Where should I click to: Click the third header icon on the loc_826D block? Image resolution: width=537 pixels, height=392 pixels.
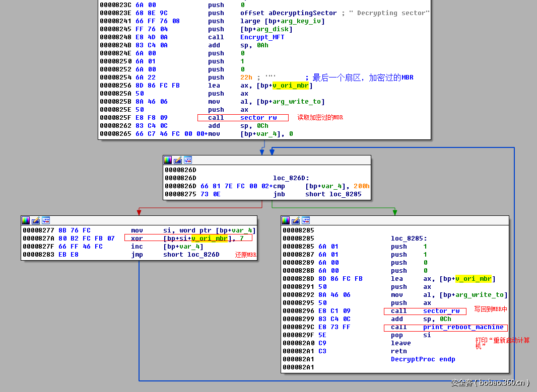click(x=188, y=160)
